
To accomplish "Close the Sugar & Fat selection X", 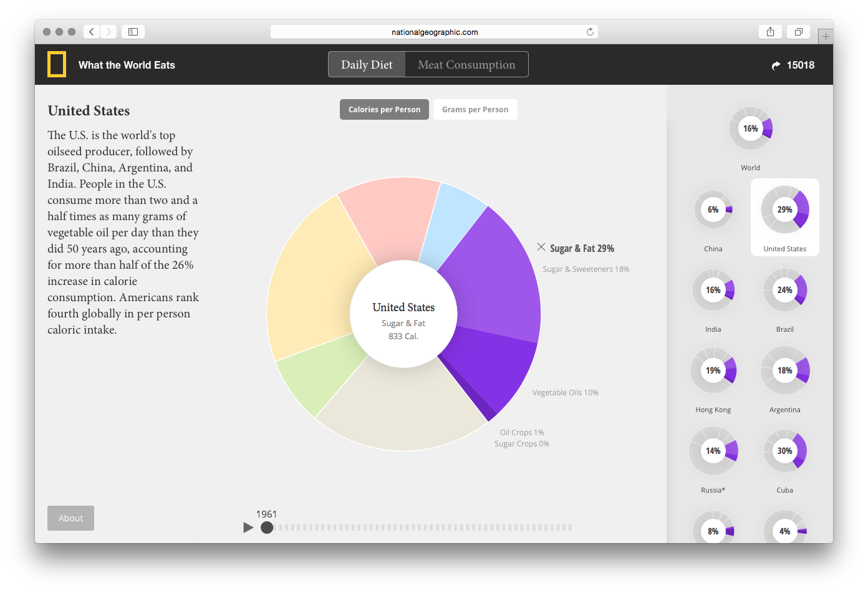I will pyautogui.click(x=541, y=247).
